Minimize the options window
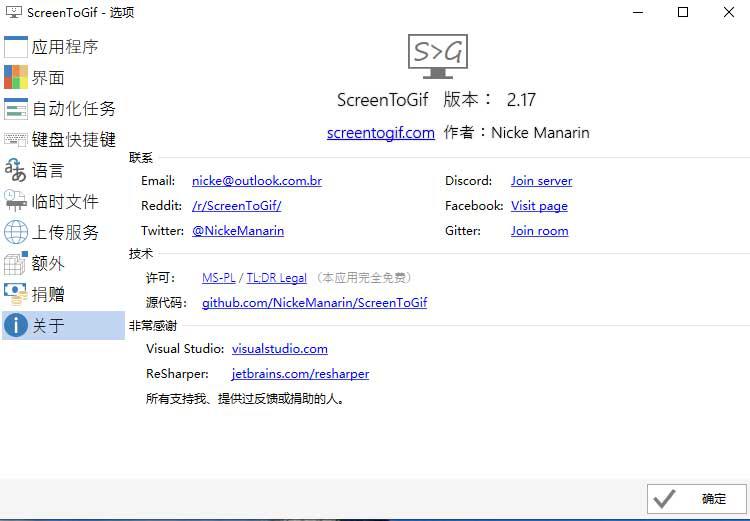Image resolution: width=750 pixels, height=521 pixels. (x=638, y=12)
